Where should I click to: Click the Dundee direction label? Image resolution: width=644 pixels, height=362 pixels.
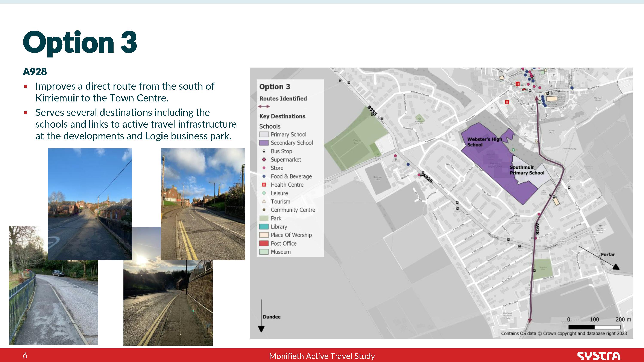[x=272, y=317]
